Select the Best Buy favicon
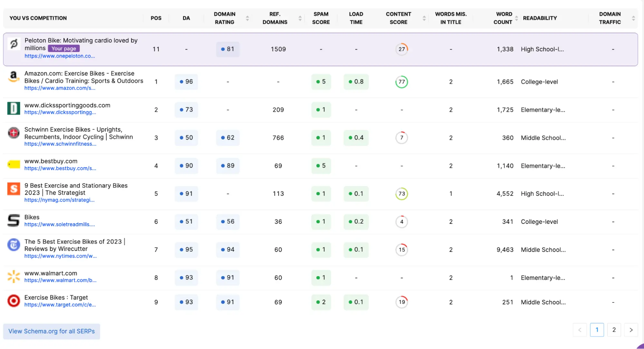The height and width of the screenshot is (349, 644). [14, 165]
